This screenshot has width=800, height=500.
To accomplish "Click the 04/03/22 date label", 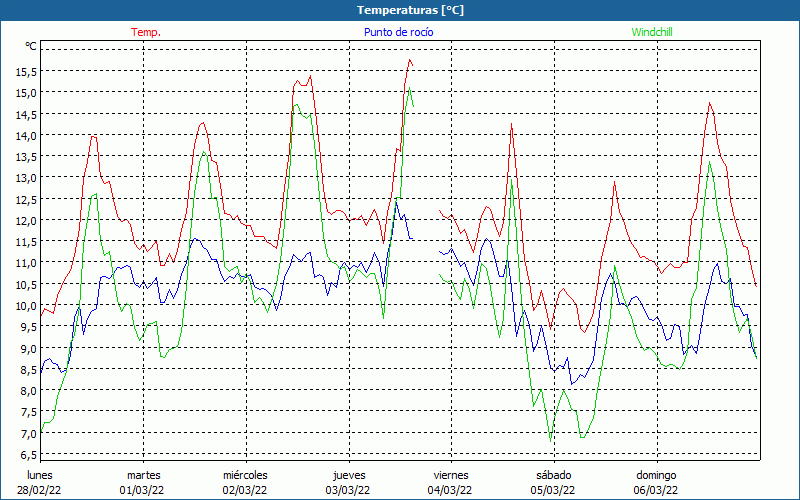I will (450, 490).
